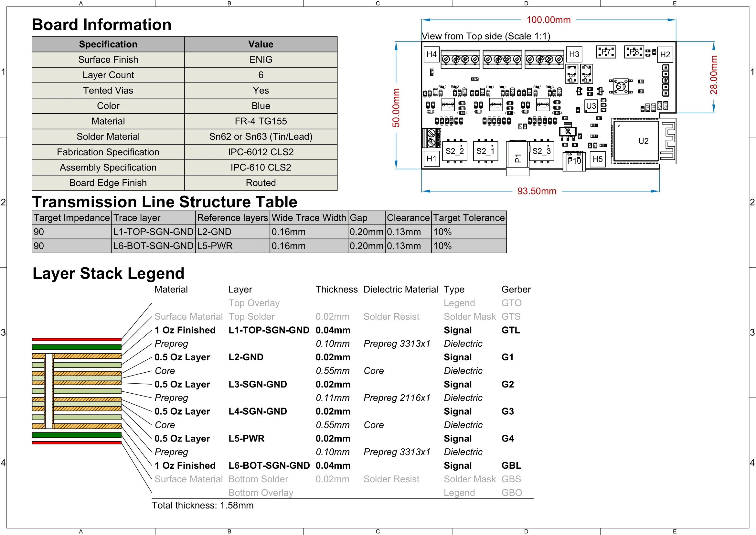Select the U3 chip footprint

tap(591, 106)
